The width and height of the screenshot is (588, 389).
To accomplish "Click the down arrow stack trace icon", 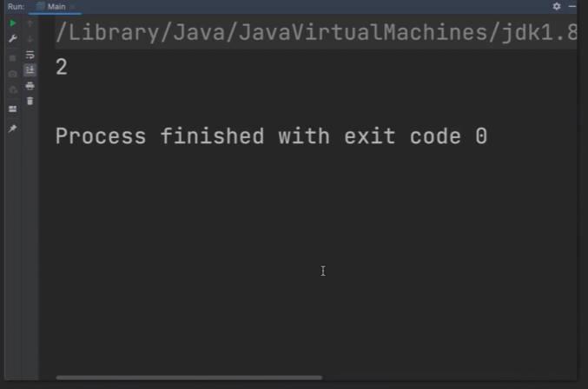I will point(30,39).
